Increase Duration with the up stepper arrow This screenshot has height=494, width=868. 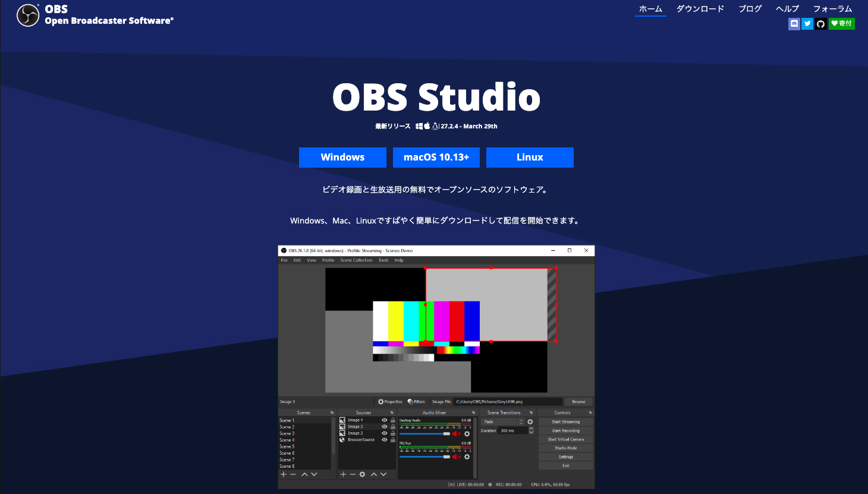[531, 429]
